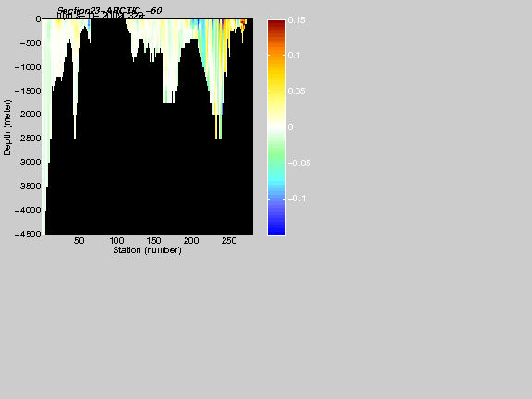Image resolution: width=532 pixels, height=399 pixels.
Task: Click the y-axis tick label -4500
Action: click(x=28, y=234)
